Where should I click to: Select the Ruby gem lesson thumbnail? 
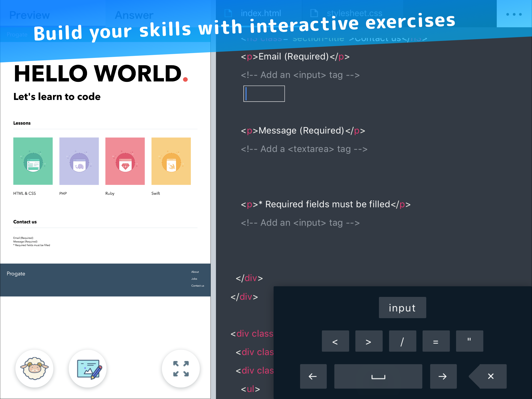(125, 161)
